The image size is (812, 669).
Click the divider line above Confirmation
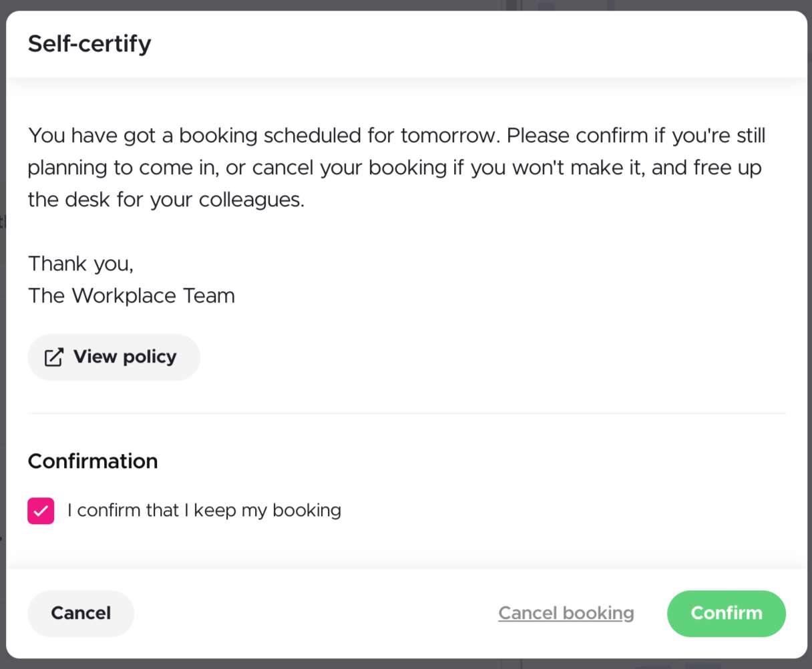(406, 414)
